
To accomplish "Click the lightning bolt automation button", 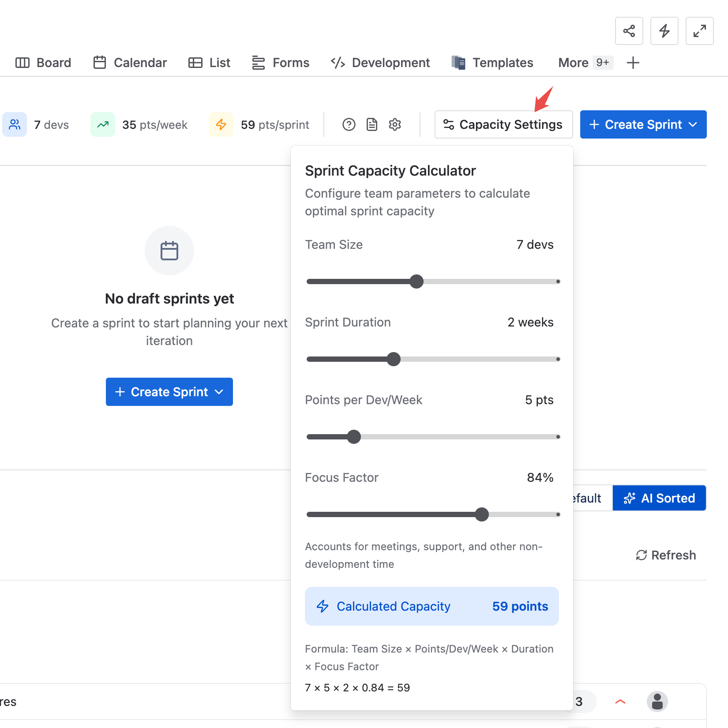I will coord(664,31).
